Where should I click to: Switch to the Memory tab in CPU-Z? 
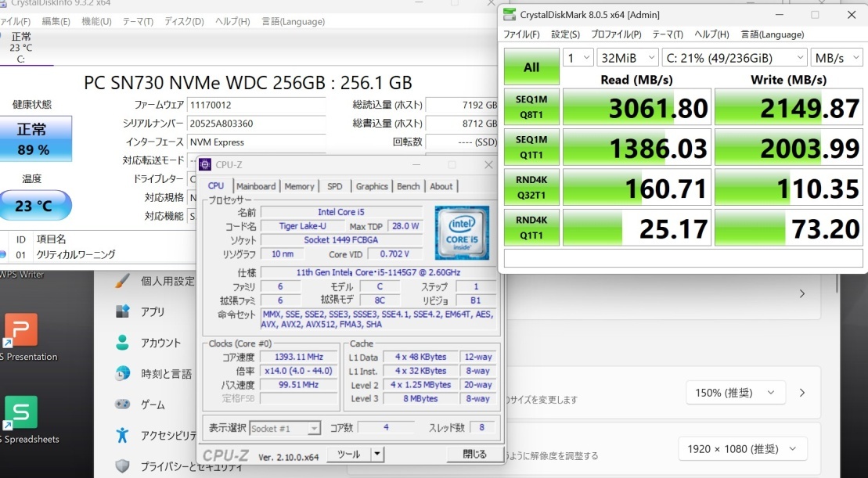[299, 186]
